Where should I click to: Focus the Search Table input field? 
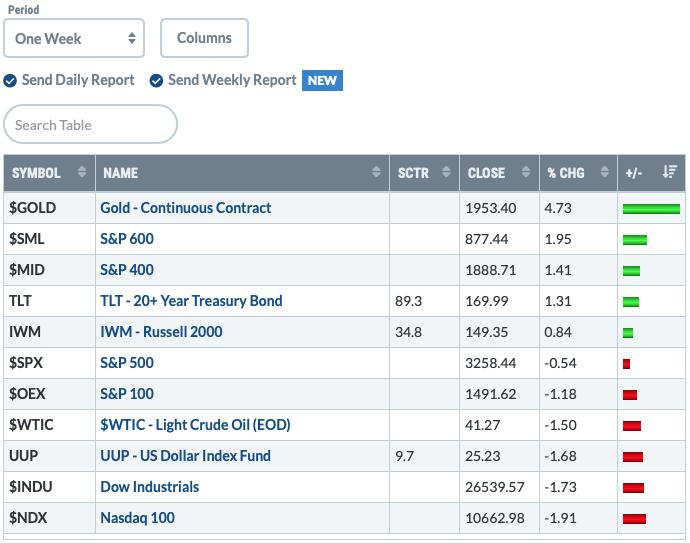pos(90,125)
